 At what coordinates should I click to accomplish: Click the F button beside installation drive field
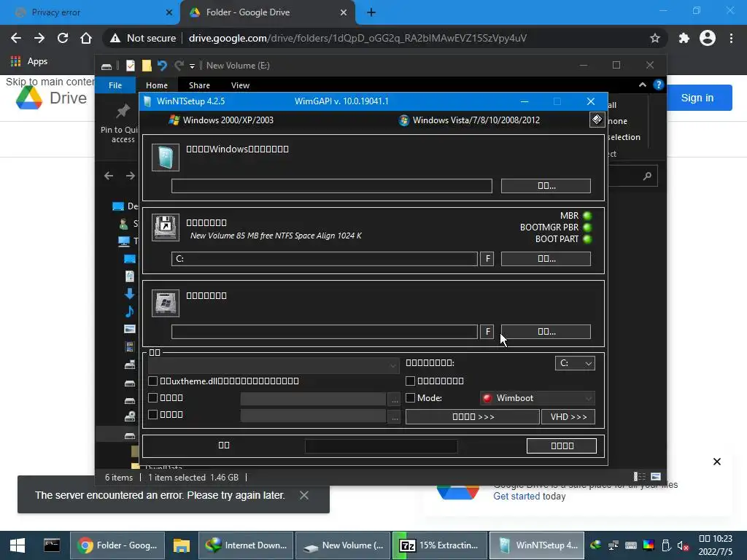click(x=487, y=332)
